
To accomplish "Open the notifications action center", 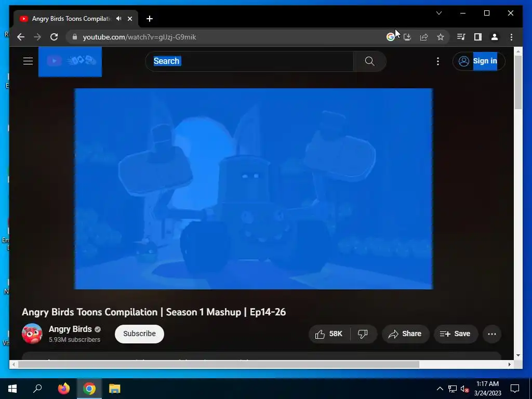I will click(x=515, y=389).
